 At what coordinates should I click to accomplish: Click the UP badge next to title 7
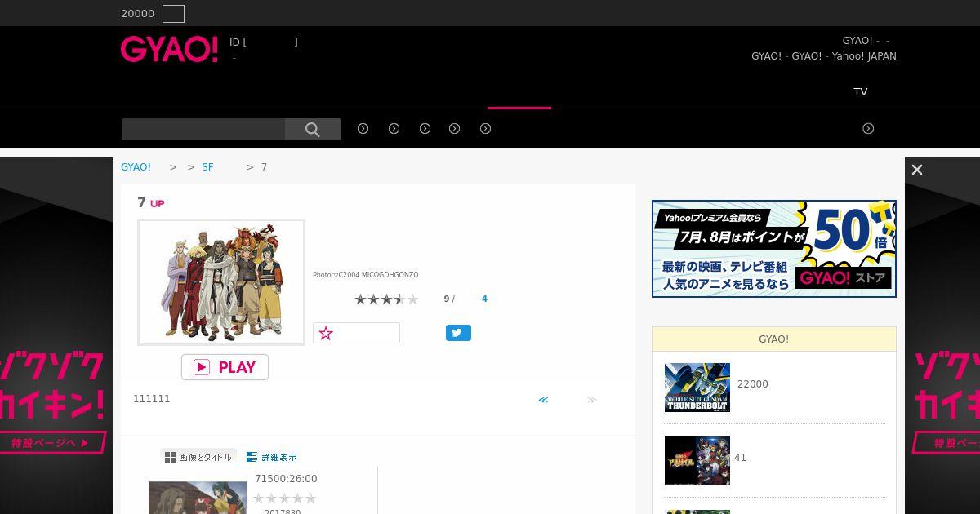click(158, 204)
